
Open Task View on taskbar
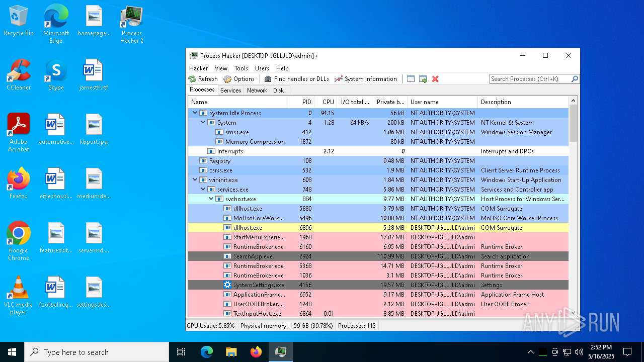(181, 352)
